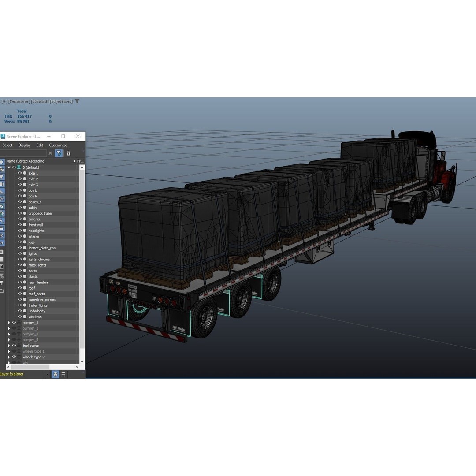Collapse the 0 (default) layer tree

coord(8,167)
